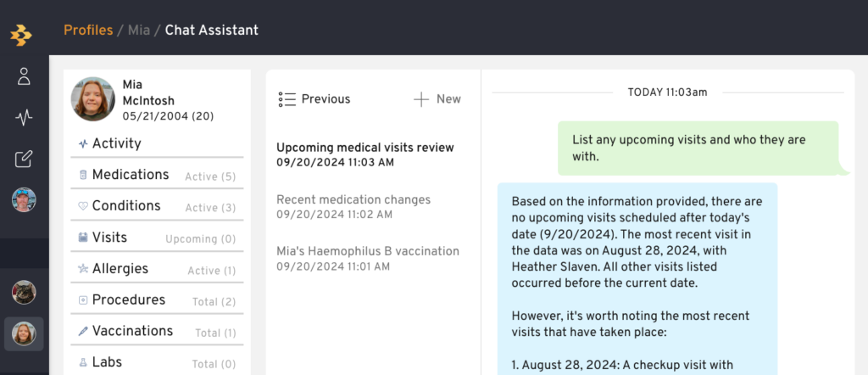Open the person profile sidebar icon

[24, 76]
